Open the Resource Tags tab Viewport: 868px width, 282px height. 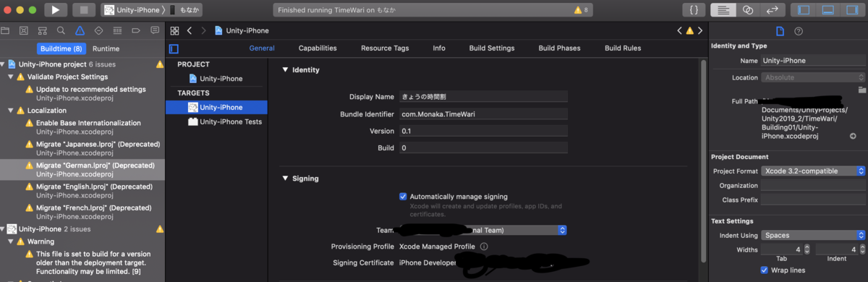tap(385, 48)
